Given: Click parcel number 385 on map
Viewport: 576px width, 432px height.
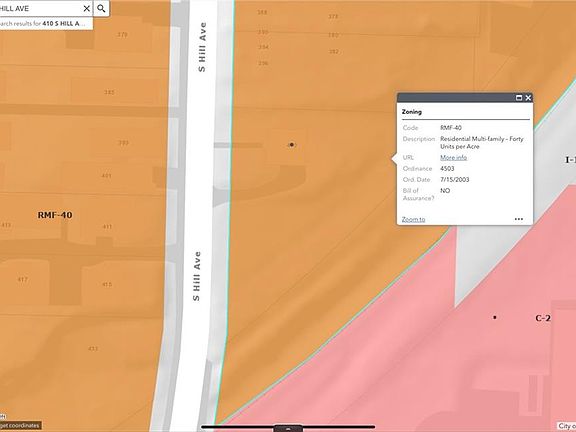Looking at the screenshot, I should click(x=109, y=92).
